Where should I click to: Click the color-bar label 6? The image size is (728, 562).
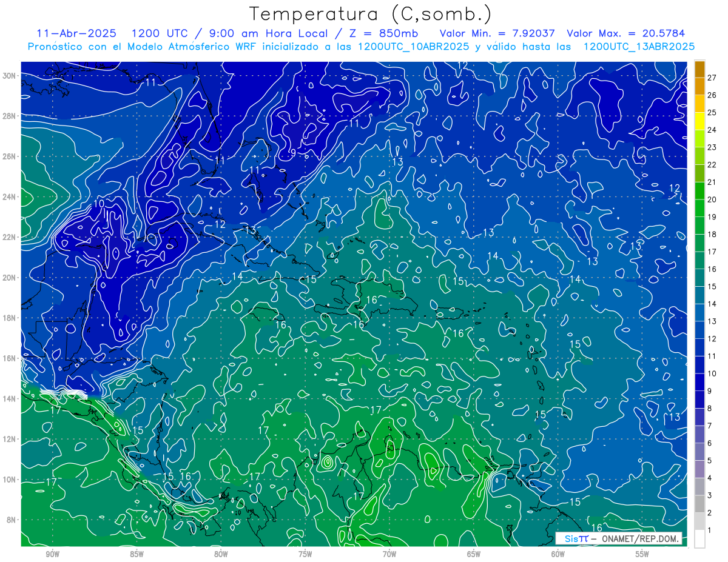click(710, 443)
